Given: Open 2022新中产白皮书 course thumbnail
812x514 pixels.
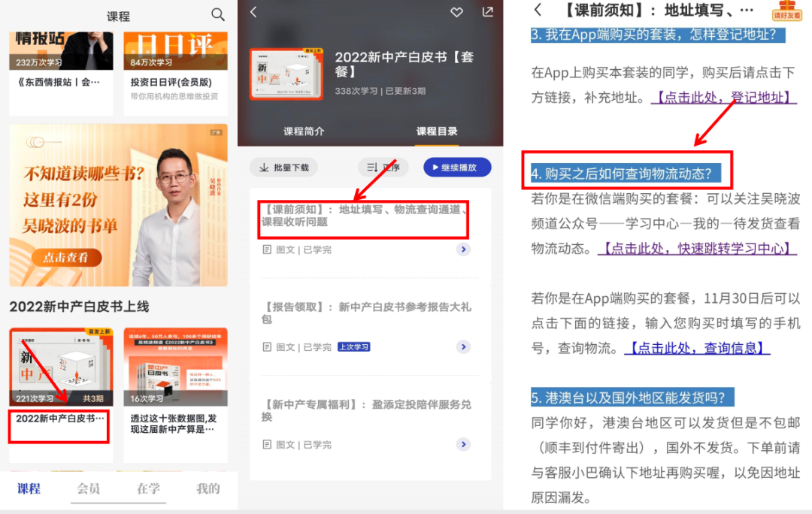Looking at the screenshot, I should click(x=61, y=367).
